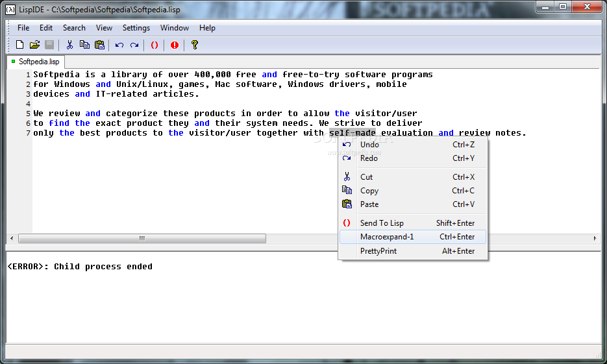Maximize the LispIDE window
Viewport: 607px width, 364px height.
coord(563,7)
